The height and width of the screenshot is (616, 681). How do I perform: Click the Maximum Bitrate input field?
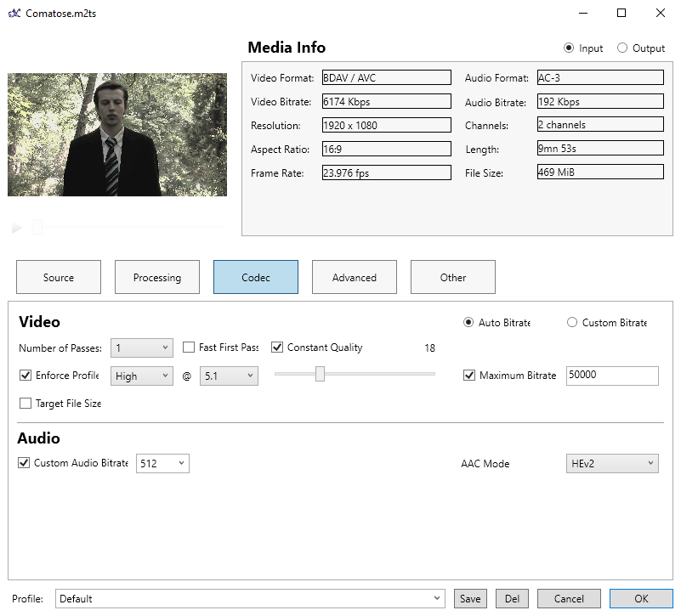[x=612, y=376]
